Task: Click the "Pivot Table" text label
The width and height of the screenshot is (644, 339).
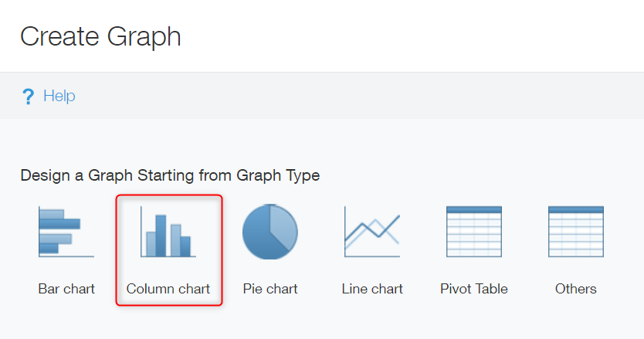Action: point(474,289)
